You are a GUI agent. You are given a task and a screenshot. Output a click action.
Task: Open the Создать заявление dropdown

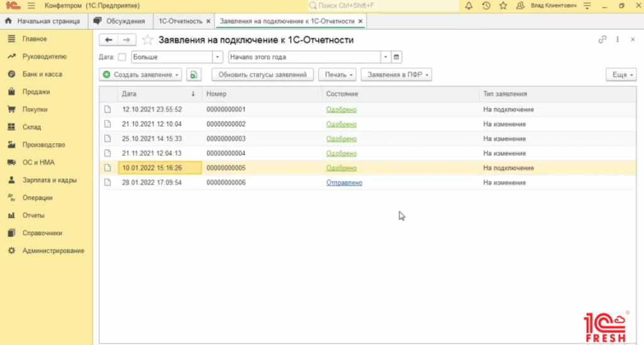140,75
